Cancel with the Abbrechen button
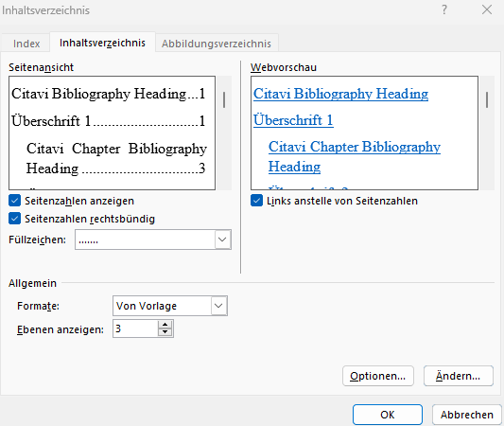Viewport: 504px width, 426px height. 467,415
